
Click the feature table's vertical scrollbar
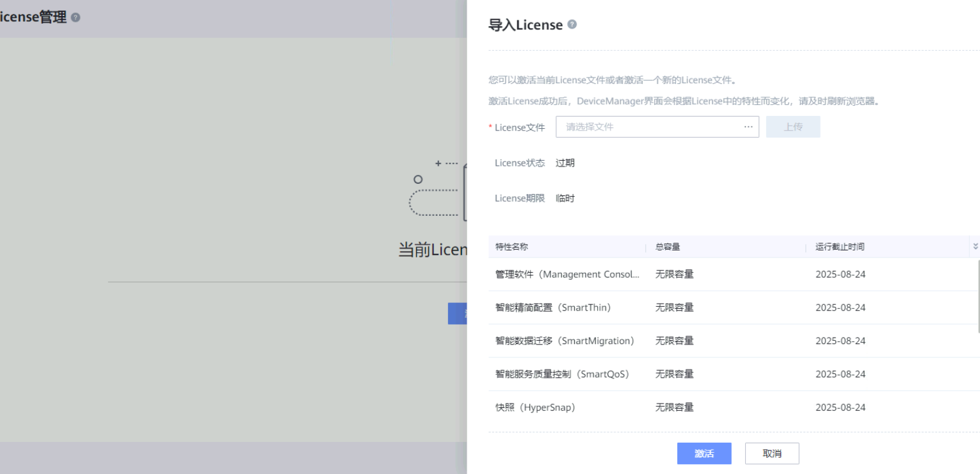[977, 296]
